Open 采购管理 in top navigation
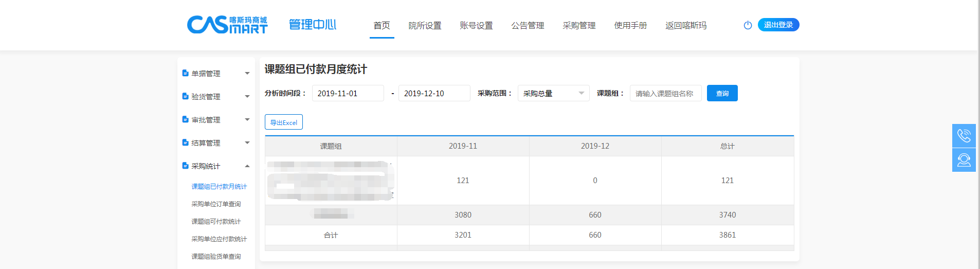Viewport: 980px width, 269px height. [579, 26]
